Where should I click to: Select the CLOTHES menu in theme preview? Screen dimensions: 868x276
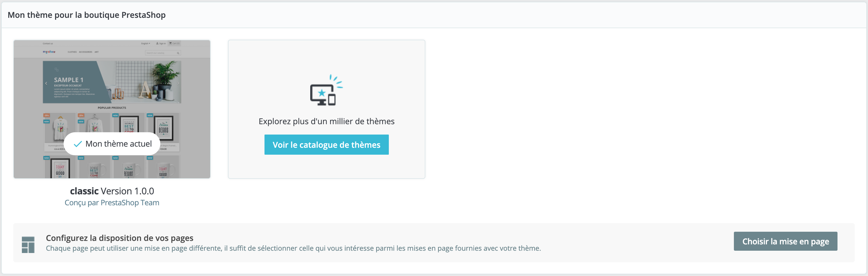point(72,52)
